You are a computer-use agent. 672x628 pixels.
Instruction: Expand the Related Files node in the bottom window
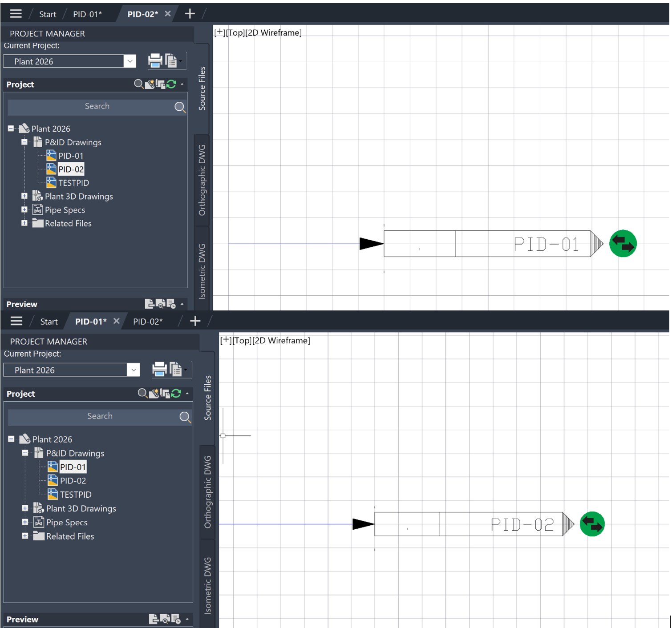25,535
